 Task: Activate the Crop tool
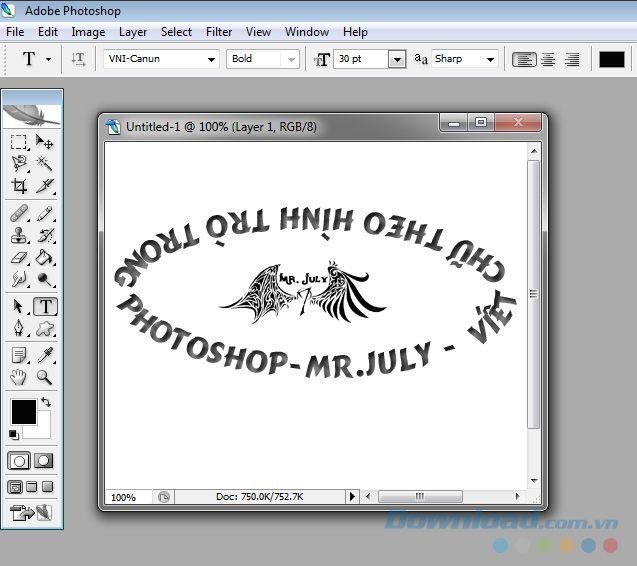(19, 186)
